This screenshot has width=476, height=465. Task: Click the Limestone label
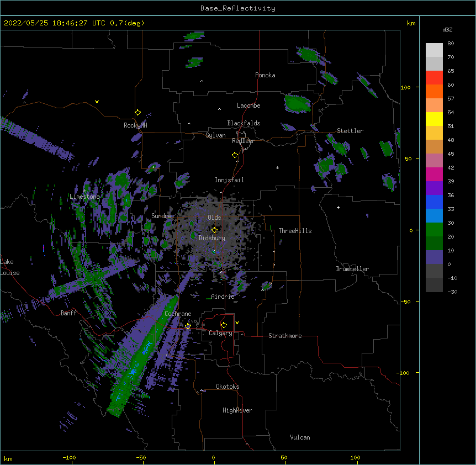pos(84,197)
